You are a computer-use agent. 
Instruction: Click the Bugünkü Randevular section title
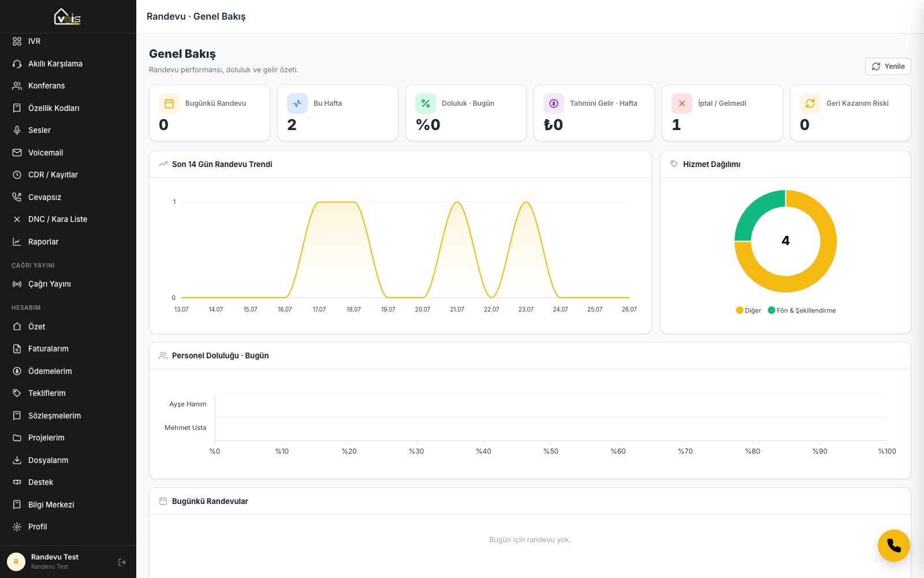[x=210, y=501]
